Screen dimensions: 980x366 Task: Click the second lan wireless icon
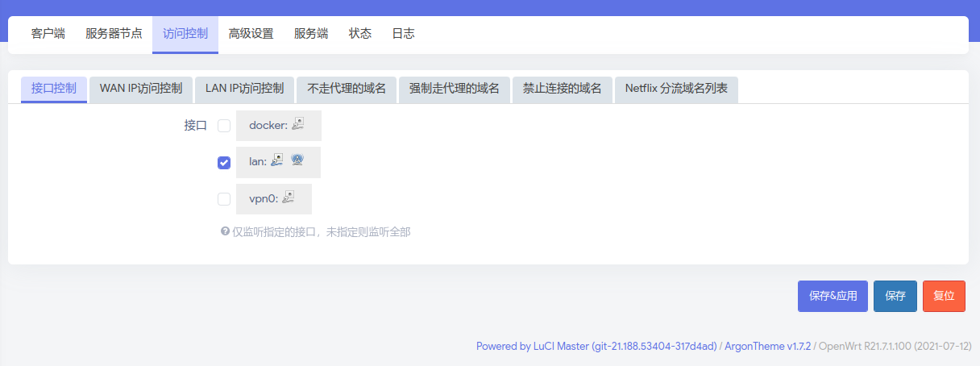click(297, 160)
